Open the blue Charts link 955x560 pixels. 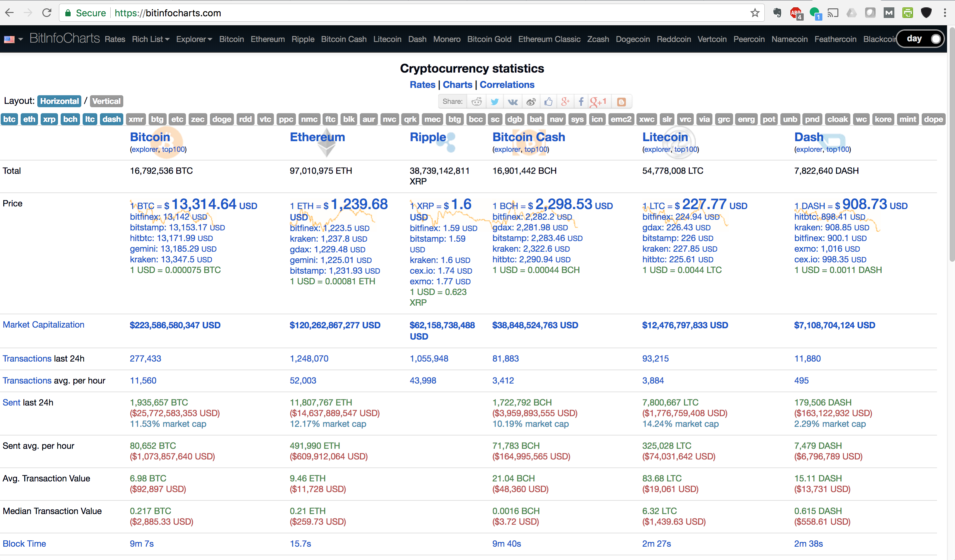pyautogui.click(x=458, y=85)
